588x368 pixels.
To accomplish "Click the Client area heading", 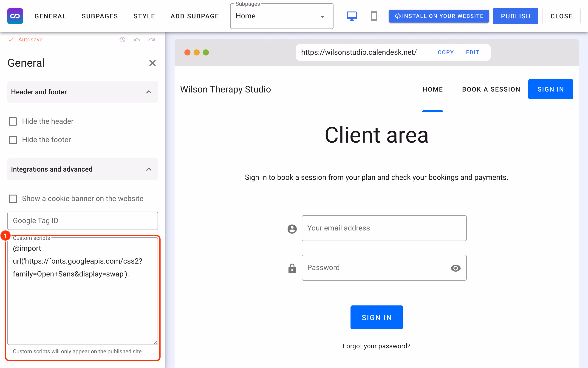I will [376, 135].
